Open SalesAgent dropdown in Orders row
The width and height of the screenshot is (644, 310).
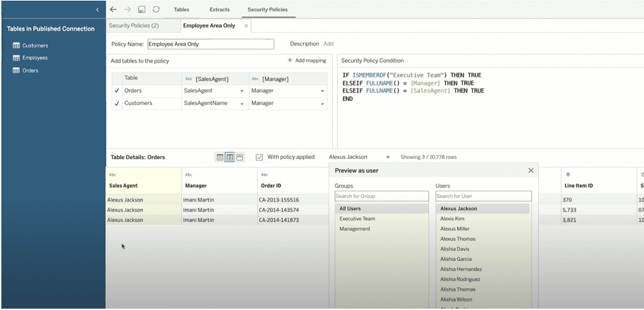241,91
